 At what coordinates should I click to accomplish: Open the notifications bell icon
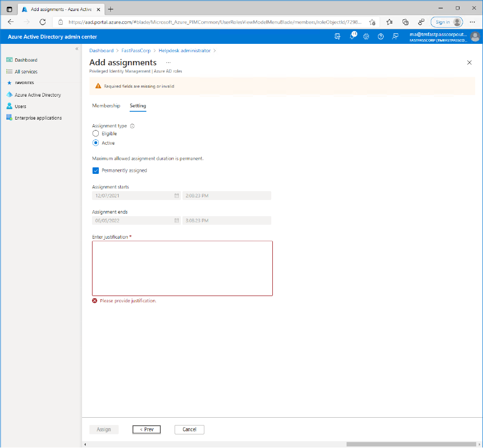[x=352, y=37]
